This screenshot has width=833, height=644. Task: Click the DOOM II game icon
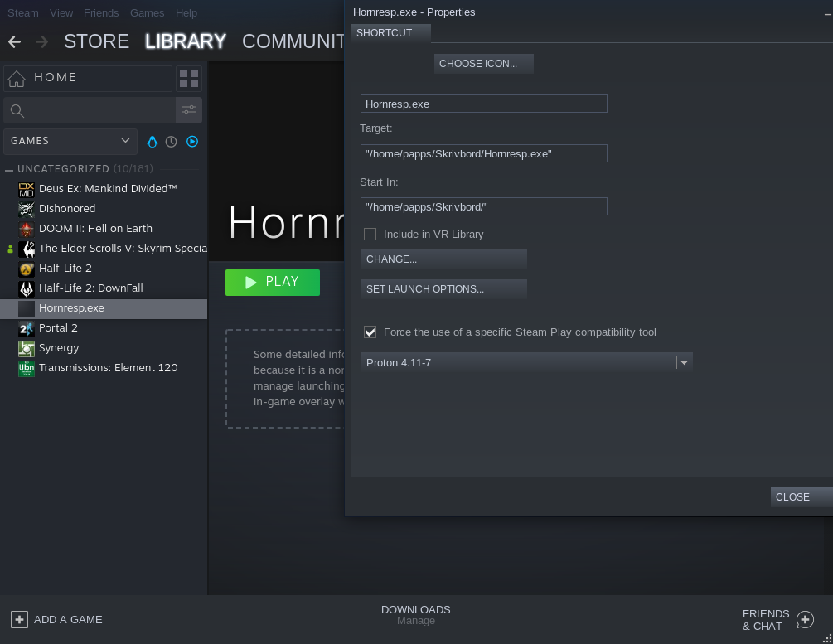click(x=26, y=229)
